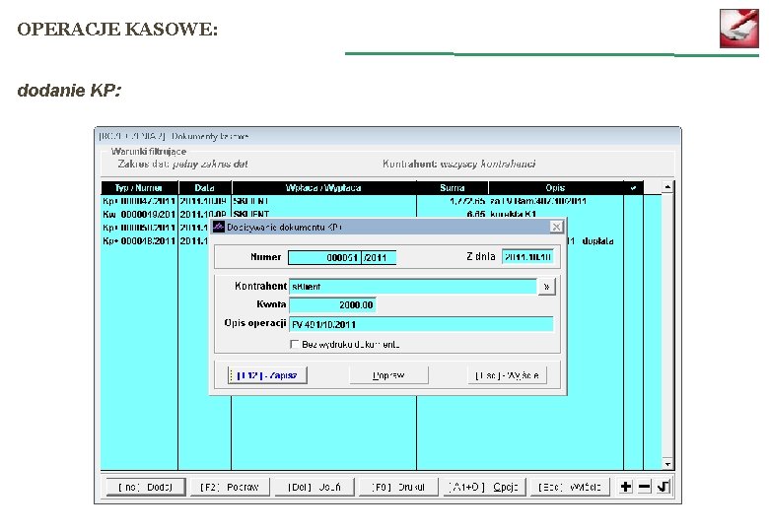The width and height of the screenshot is (769, 532).
Task: Click the Wpłata / Wypłata column header
Action: 323,187
